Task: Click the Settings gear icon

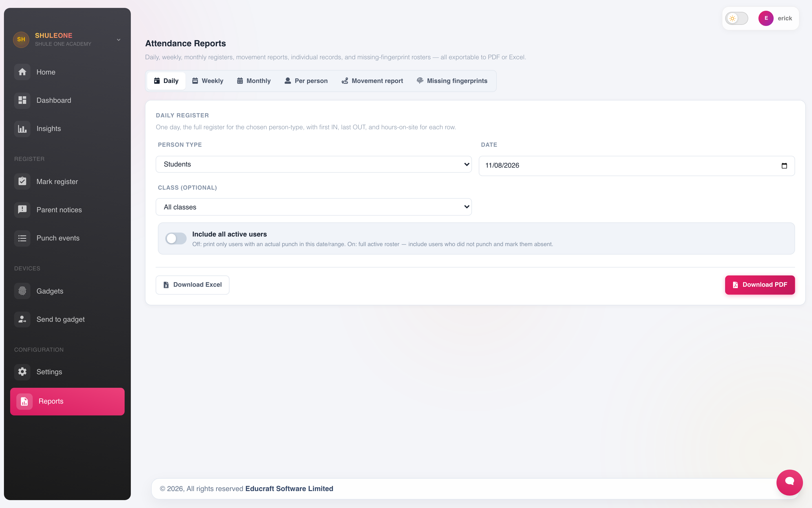Action: point(22,372)
